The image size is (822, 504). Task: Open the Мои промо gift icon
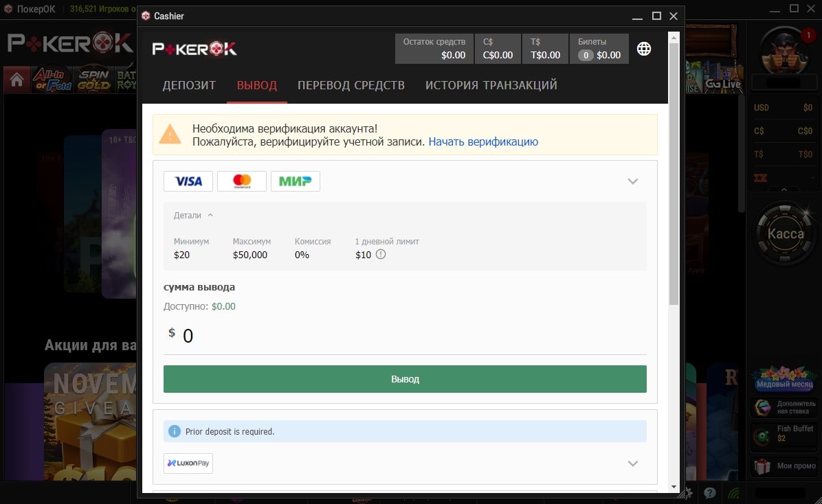tap(784, 466)
